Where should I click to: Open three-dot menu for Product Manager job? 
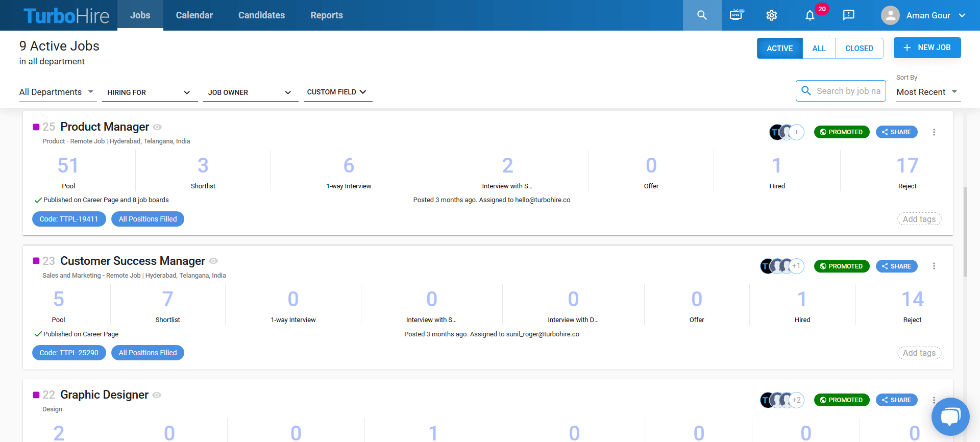point(934,132)
